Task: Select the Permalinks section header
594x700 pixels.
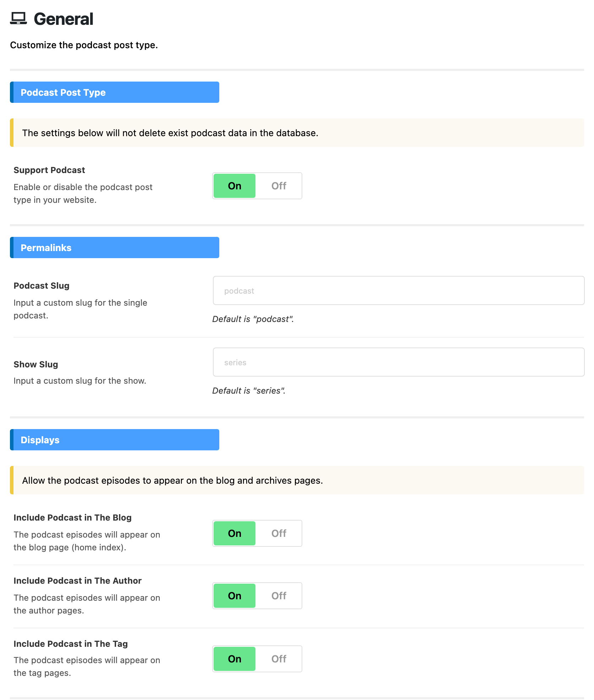Action: pyautogui.click(x=115, y=248)
